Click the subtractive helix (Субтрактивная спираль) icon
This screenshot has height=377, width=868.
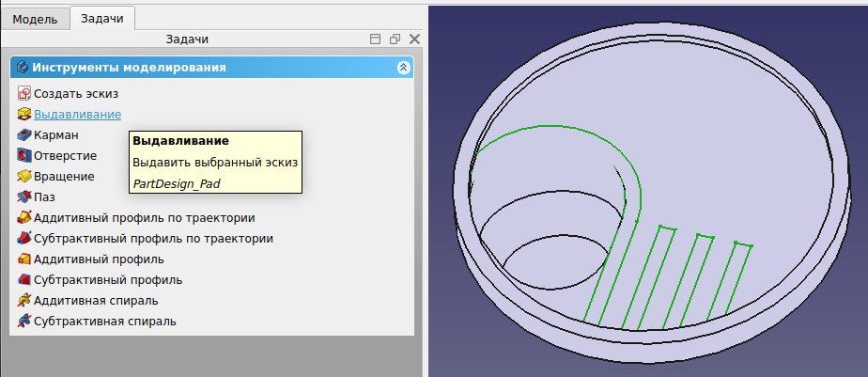coord(23,321)
